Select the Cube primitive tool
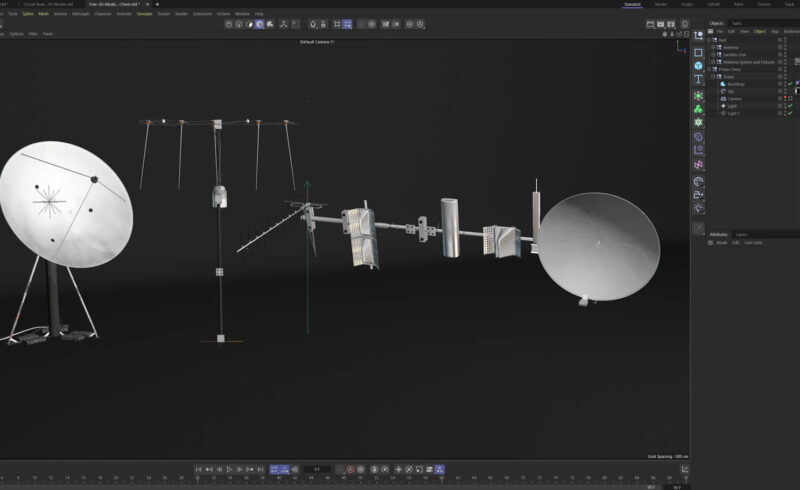 (x=698, y=66)
